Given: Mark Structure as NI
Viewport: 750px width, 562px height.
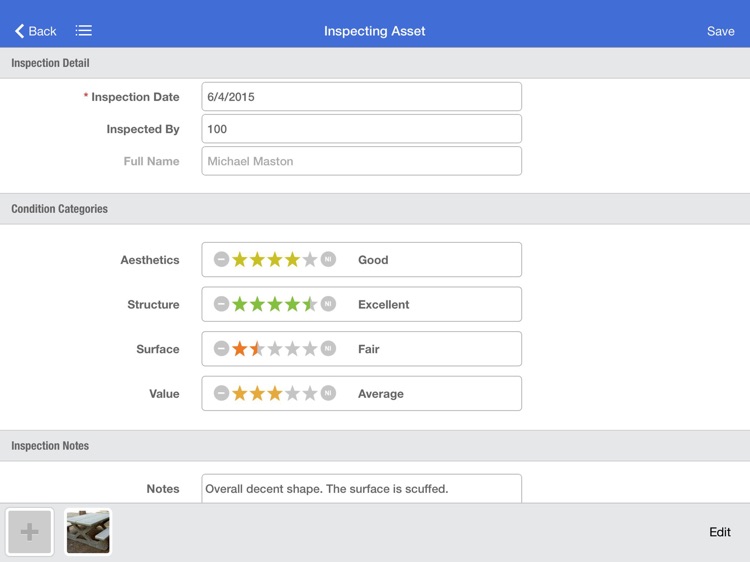Looking at the screenshot, I should click(x=328, y=304).
